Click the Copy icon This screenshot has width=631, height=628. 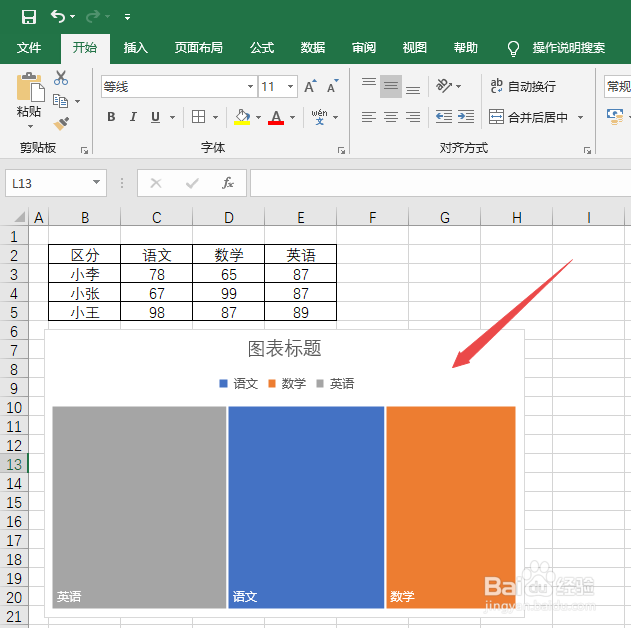point(61,101)
